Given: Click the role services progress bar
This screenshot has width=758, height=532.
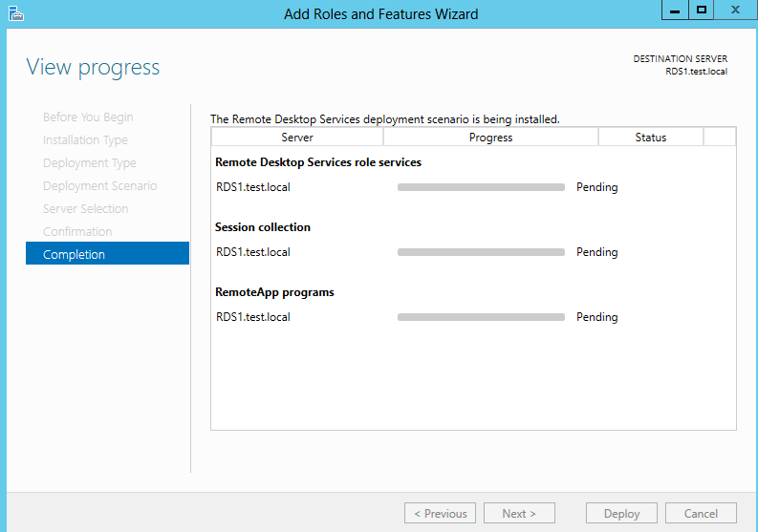Looking at the screenshot, I should (x=481, y=187).
